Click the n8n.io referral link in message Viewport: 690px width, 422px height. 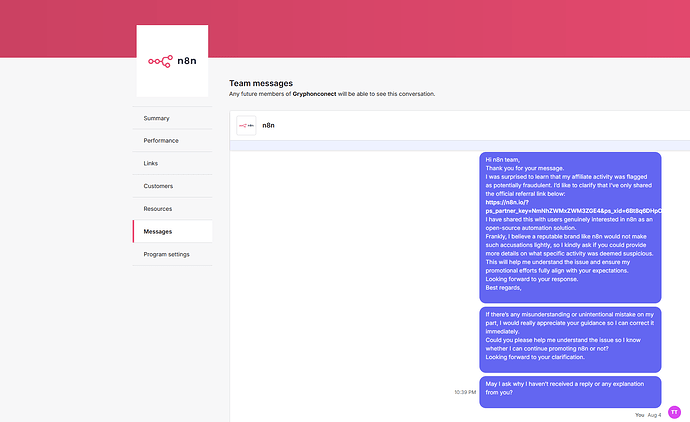(x=573, y=207)
